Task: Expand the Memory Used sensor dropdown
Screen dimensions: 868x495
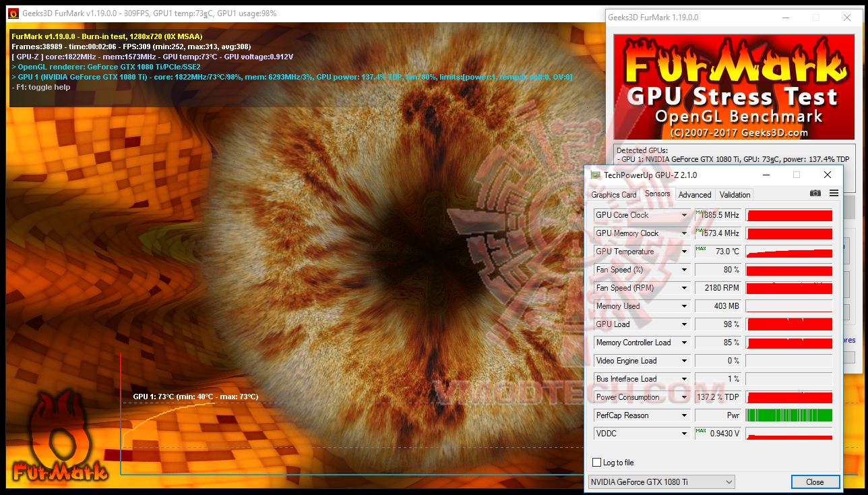Action: (684, 306)
